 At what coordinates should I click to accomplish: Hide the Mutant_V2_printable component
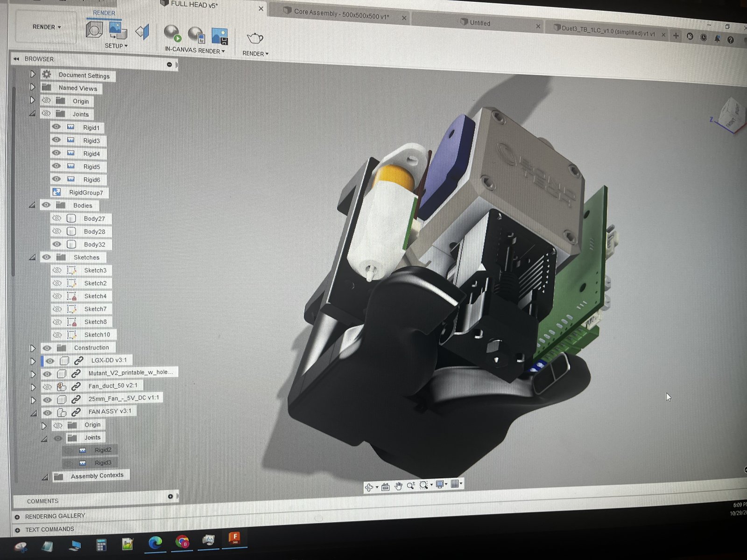coord(47,374)
